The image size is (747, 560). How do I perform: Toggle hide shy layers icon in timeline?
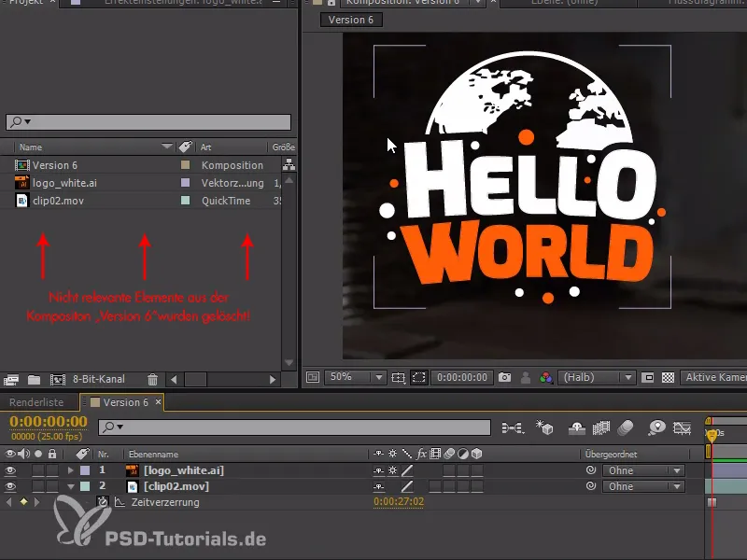coord(577,428)
